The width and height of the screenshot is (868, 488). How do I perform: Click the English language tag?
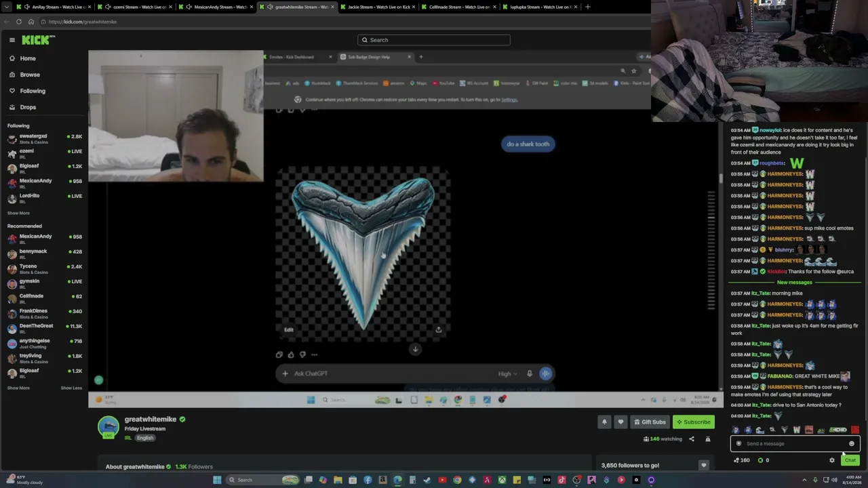tap(145, 438)
